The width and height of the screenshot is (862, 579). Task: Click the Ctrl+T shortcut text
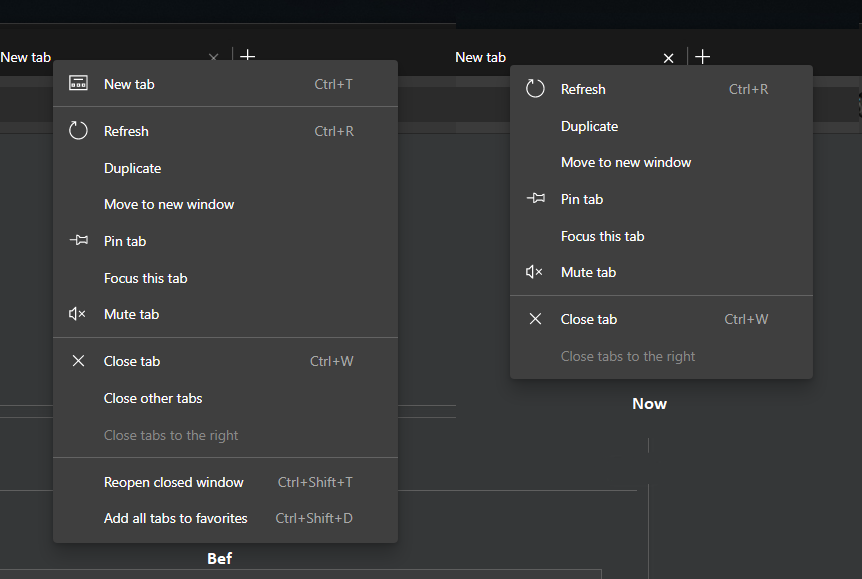pyautogui.click(x=334, y=84)
